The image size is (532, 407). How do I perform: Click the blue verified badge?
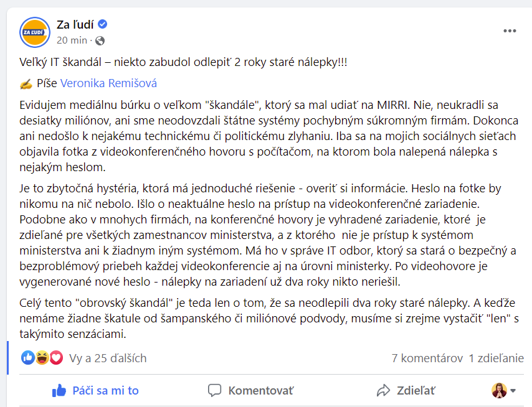click(x=103, y=25)
